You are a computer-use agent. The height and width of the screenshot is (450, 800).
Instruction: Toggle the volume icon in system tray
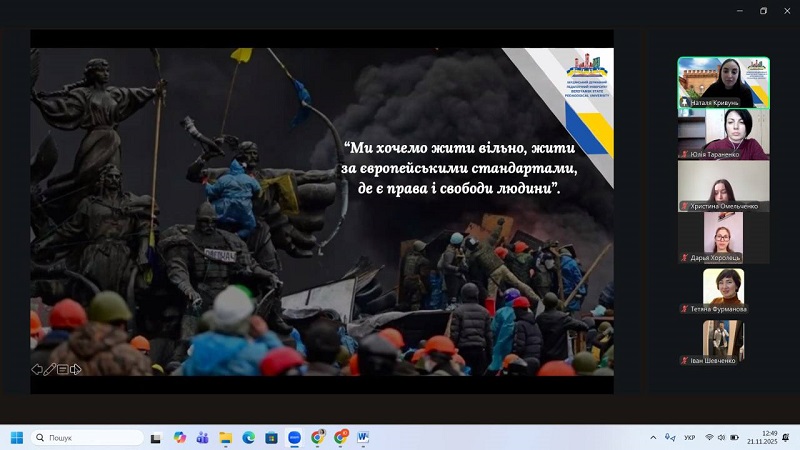click(723, 437)
